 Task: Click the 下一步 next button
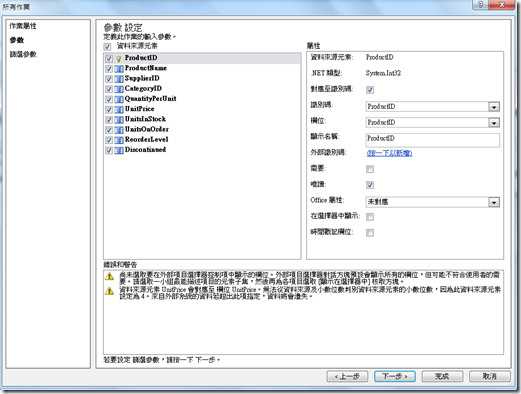coord(395,376)
